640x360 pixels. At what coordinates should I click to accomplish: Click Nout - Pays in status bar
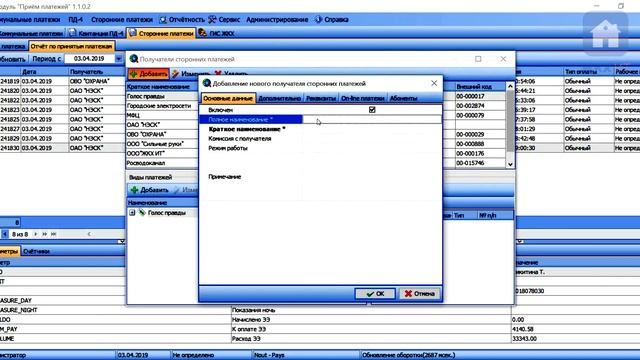[269, 355]
